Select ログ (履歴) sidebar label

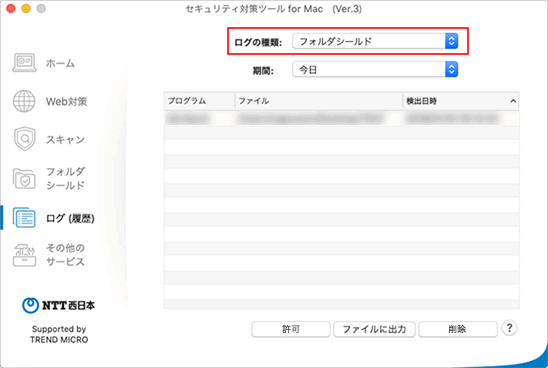coord(70,218)
